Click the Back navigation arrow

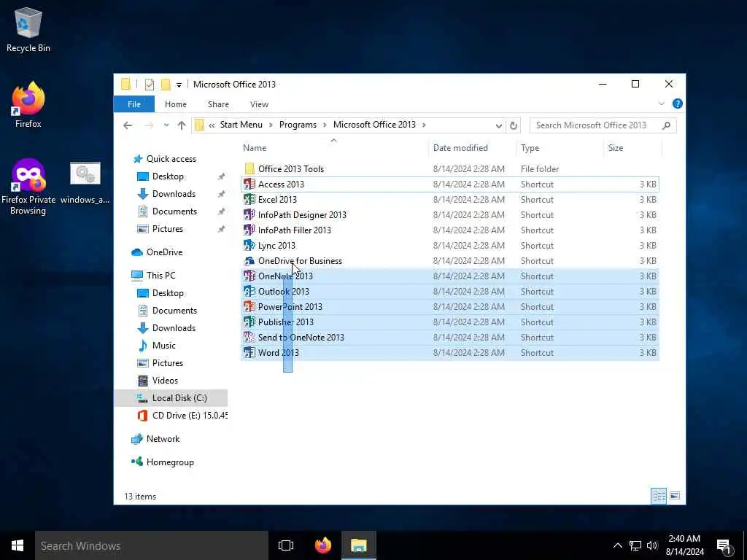(128, 125)
